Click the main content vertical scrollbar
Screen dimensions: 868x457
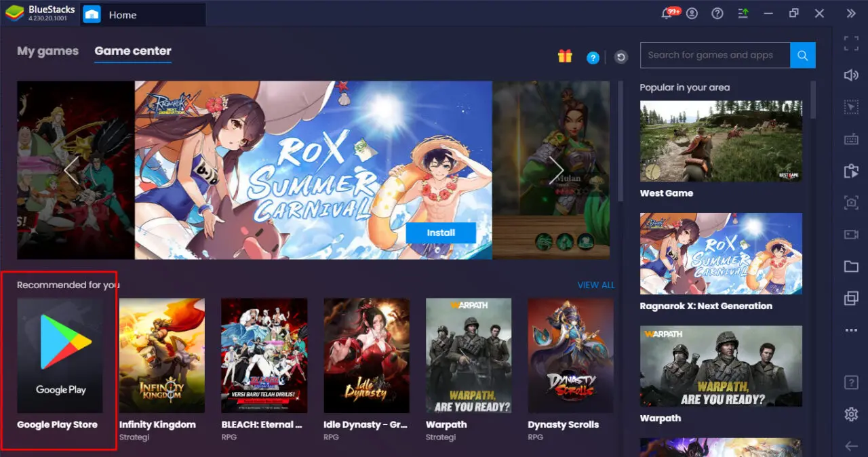click(x=620, y=141)
